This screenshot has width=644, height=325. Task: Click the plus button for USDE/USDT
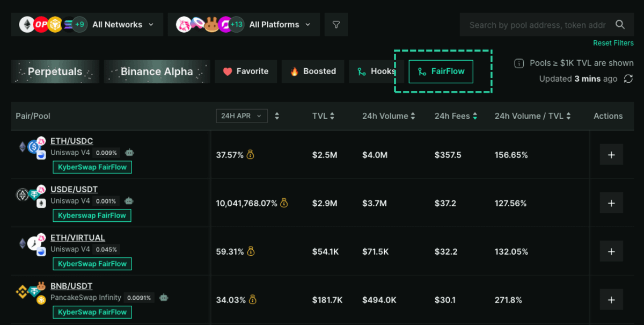(611, 203)
